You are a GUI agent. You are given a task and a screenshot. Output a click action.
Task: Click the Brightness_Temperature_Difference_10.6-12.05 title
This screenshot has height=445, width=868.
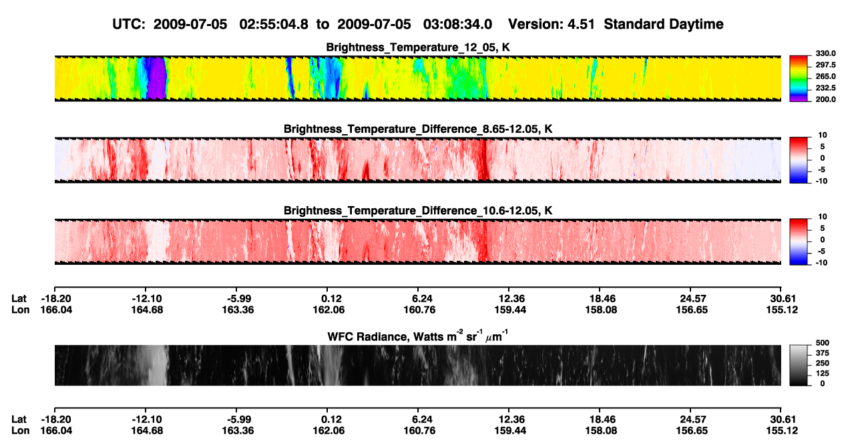(418, 211)
